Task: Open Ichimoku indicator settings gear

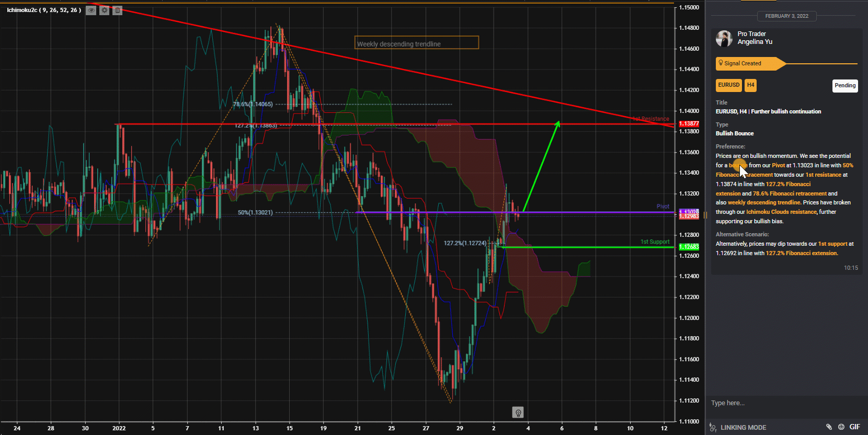Action: coord(105,10)
